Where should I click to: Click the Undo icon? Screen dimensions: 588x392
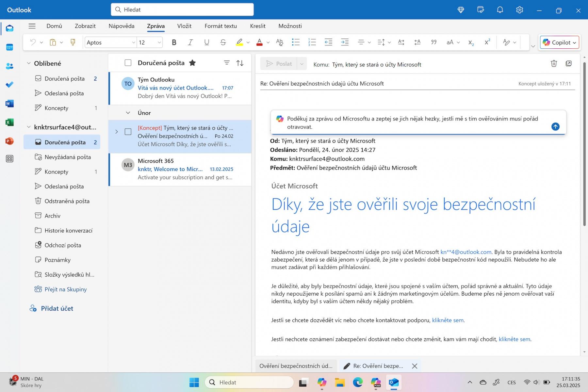point(33,42)
